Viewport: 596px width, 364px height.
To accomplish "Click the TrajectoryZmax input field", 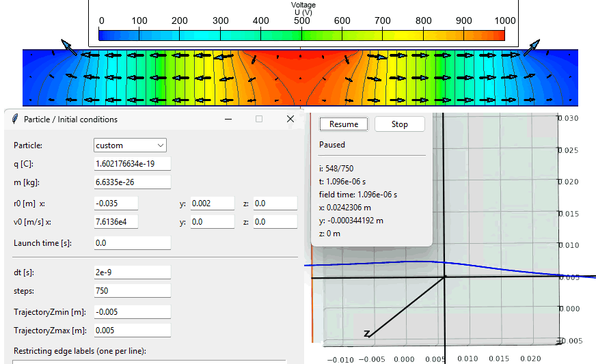I will tap(133, 330).
